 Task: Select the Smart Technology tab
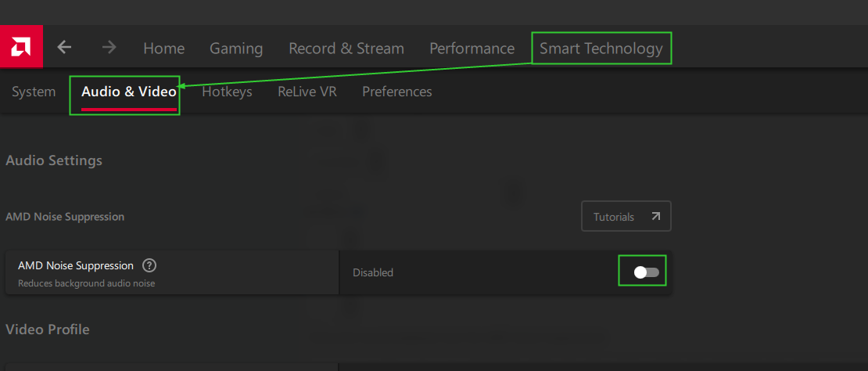pyautogui.click(x=601, y=49)
